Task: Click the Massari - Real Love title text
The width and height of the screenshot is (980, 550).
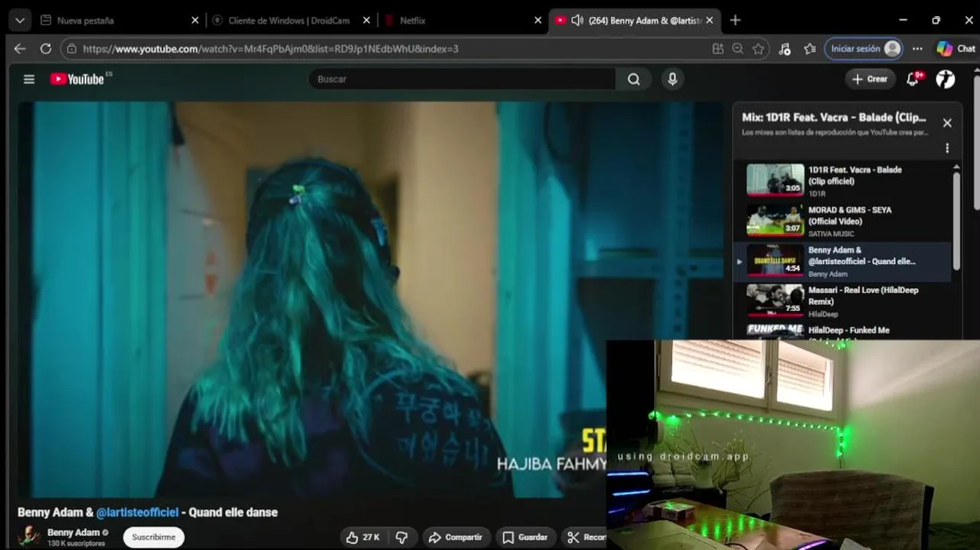Action: (x=863, y=296)
